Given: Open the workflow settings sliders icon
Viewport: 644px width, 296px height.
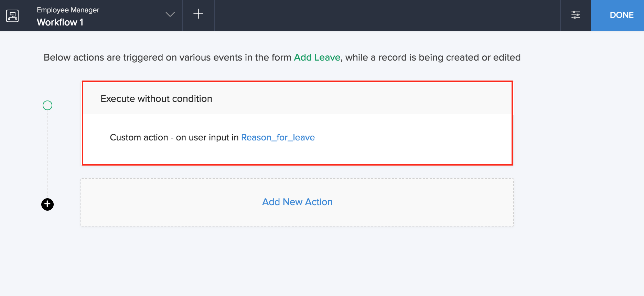Looking at the screenshot, I should (x=576, y=15).
